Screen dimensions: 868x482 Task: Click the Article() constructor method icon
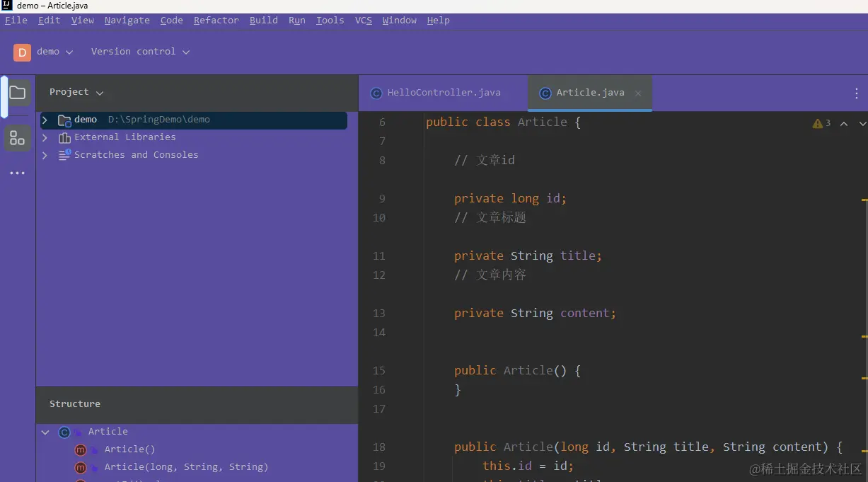click(81, 449)
